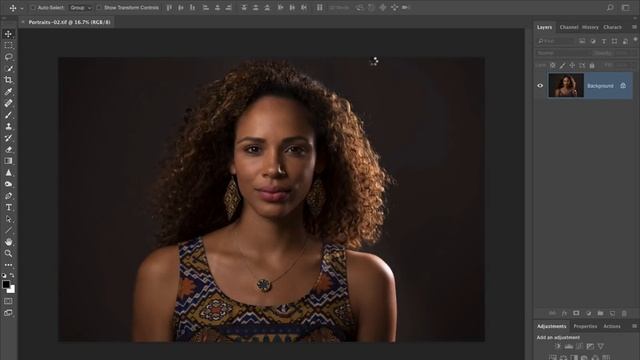Image resolution: width=640 pixels, height=360 pixels.
Task: Switch to the Channels tab
Action: (569, 27)
